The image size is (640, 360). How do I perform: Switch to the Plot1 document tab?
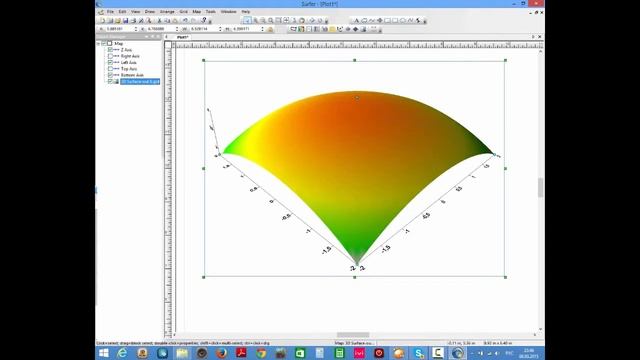pos(182,37)
